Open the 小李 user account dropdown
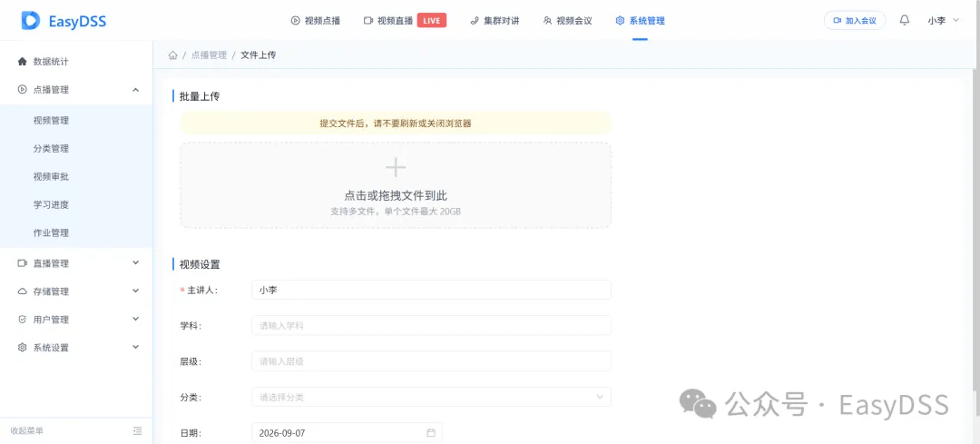Screen dimensions: 980x444 (943, 21)
